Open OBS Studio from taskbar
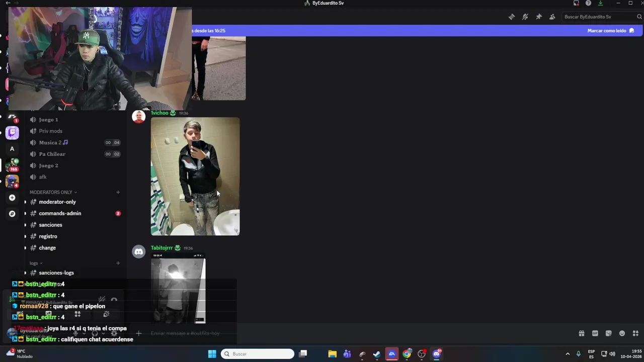Viewport: 644px width, 362px height. (x=422, y=354)
